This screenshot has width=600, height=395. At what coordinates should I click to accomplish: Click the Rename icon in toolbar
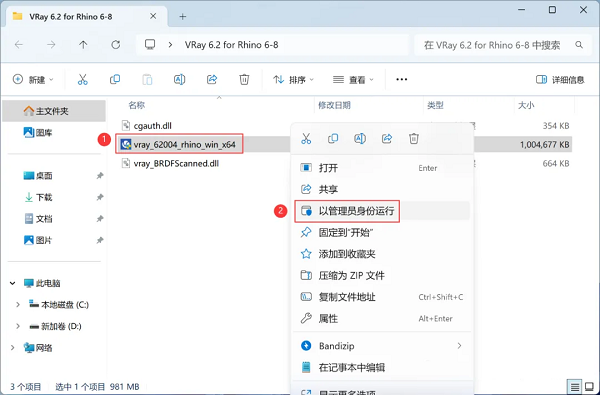tap(179, 79)
